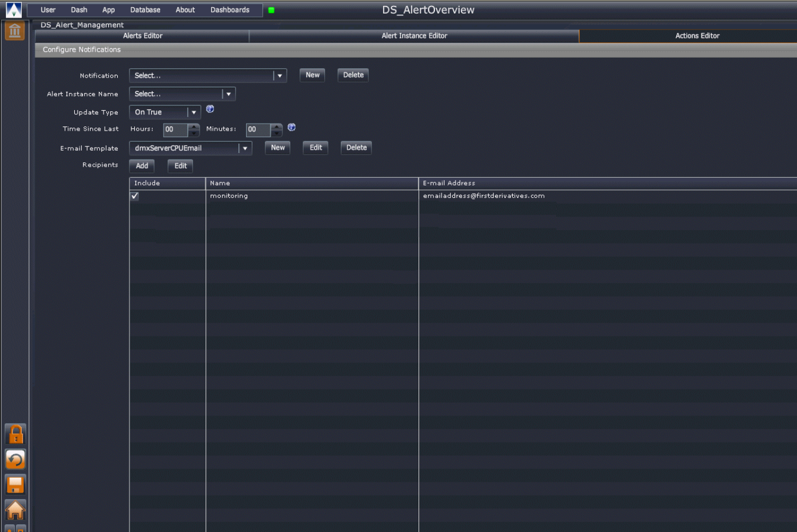Open the Dashboards menu
Screen dimensions: 797x532
[x=230, y=10]
